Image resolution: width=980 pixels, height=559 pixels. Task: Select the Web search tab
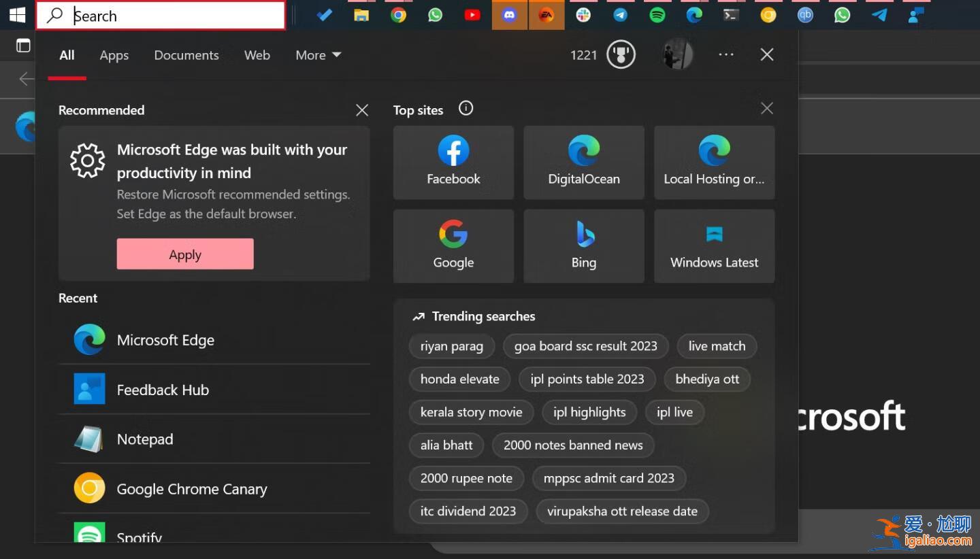click(x=257, y=55)
